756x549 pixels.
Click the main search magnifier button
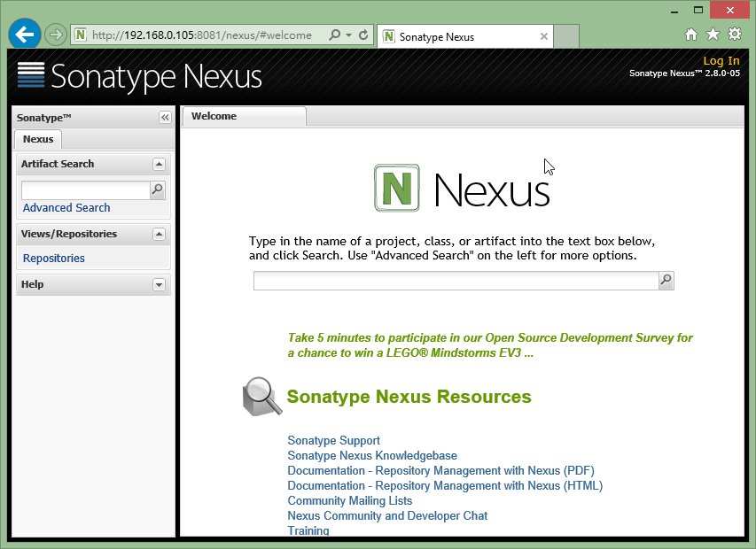click(x=666, y=281)
